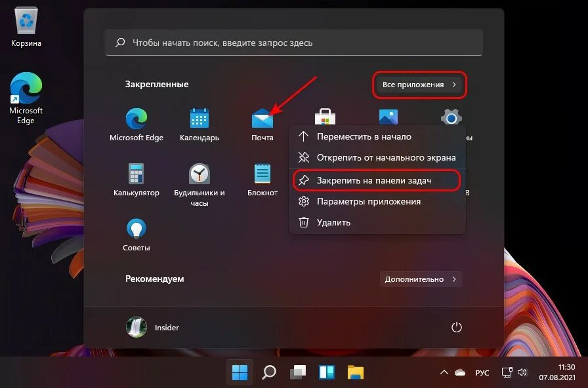Image resolution: width=588 pixels, height=388 pixels.
Task: Open the Insider user account
Action: coord(153,327)
